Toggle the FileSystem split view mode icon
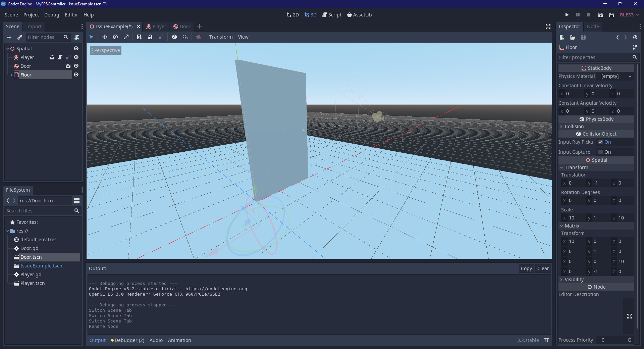The image size is (644, 349). [x=77, y=201]
